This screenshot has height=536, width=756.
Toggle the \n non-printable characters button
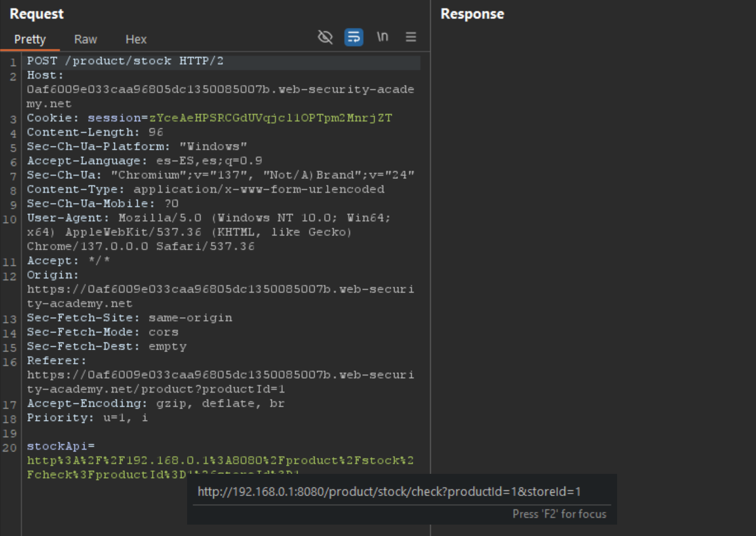382,37
